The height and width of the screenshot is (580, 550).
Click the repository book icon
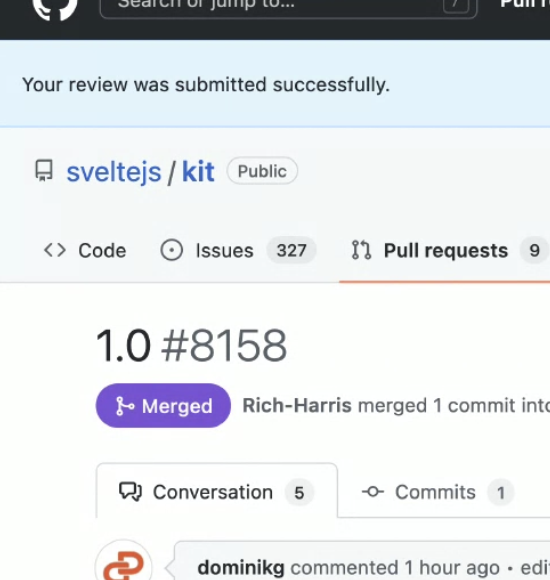pos(44,171)
